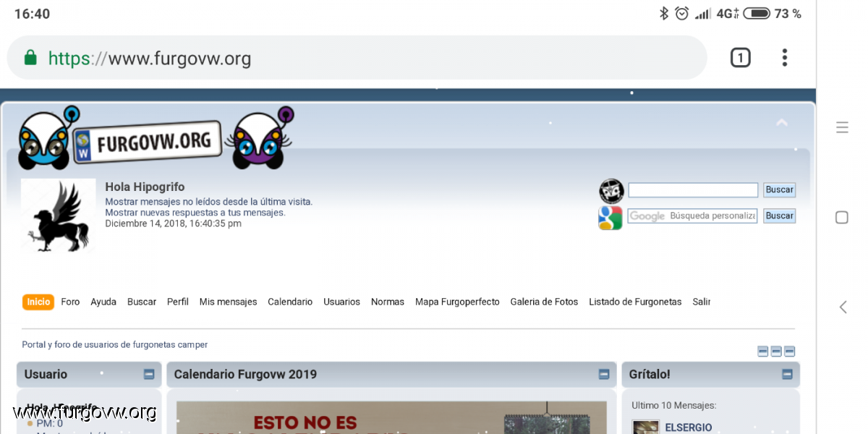Open 'Mostrar mensajes no leídos desde la última visita'
The width and height of the screenshot is (868, 434).
209,202
